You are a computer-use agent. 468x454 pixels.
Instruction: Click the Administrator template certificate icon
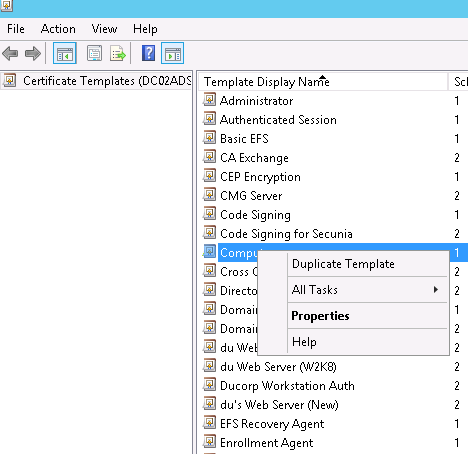209,99
